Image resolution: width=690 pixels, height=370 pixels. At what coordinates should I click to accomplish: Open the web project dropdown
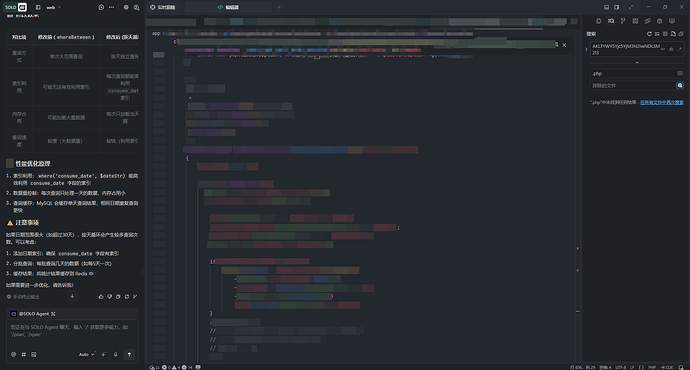[x=54, y=7]
